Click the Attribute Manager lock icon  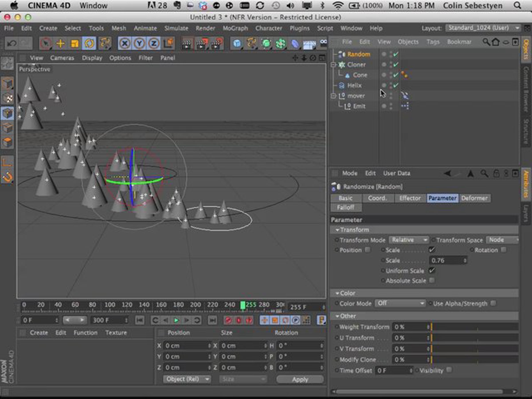point(496,173)
